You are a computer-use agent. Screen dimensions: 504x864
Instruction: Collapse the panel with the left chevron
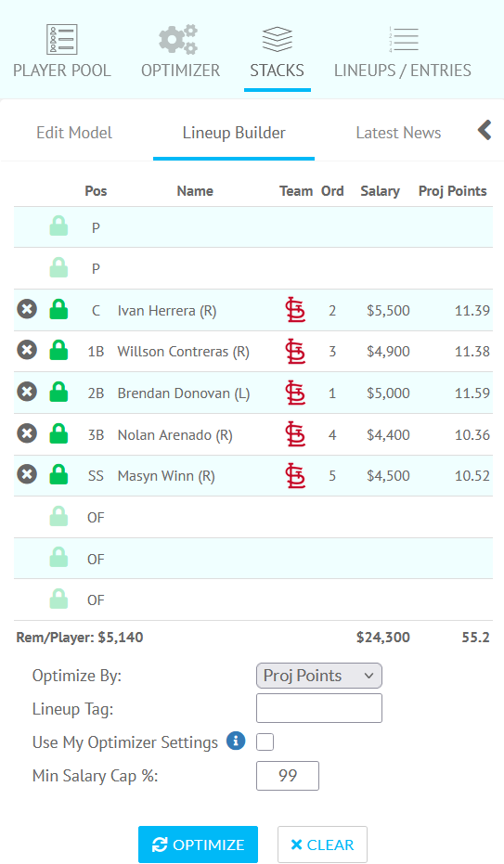(x=485, y=131)
